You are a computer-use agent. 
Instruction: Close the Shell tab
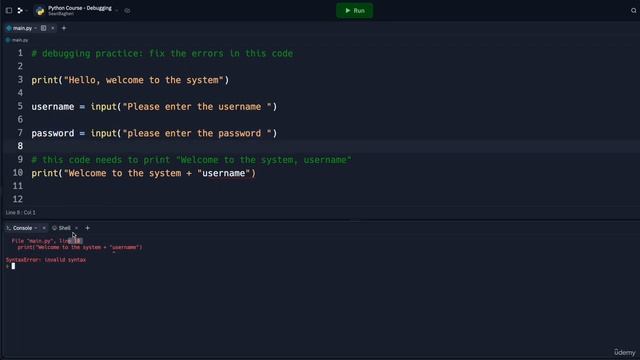click(76, 228)
